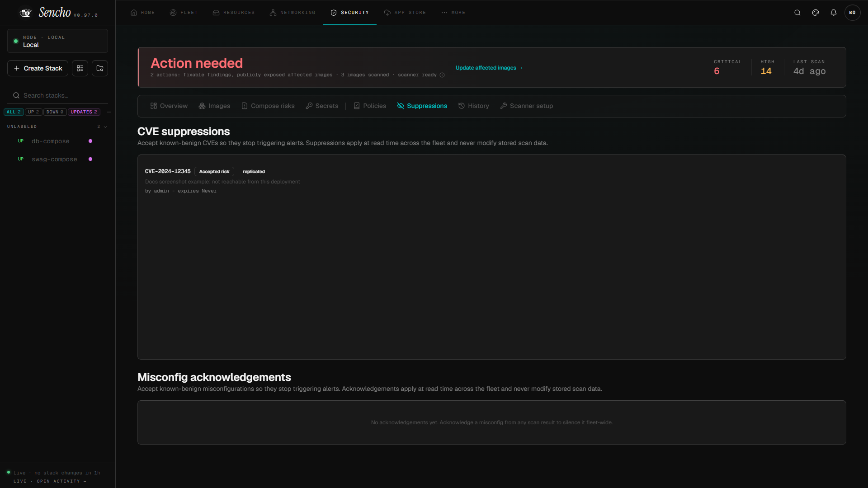Toggle the UP 2 stack filter
The height and width of the screenshot is (488, 868).
[x=33, y=112]
